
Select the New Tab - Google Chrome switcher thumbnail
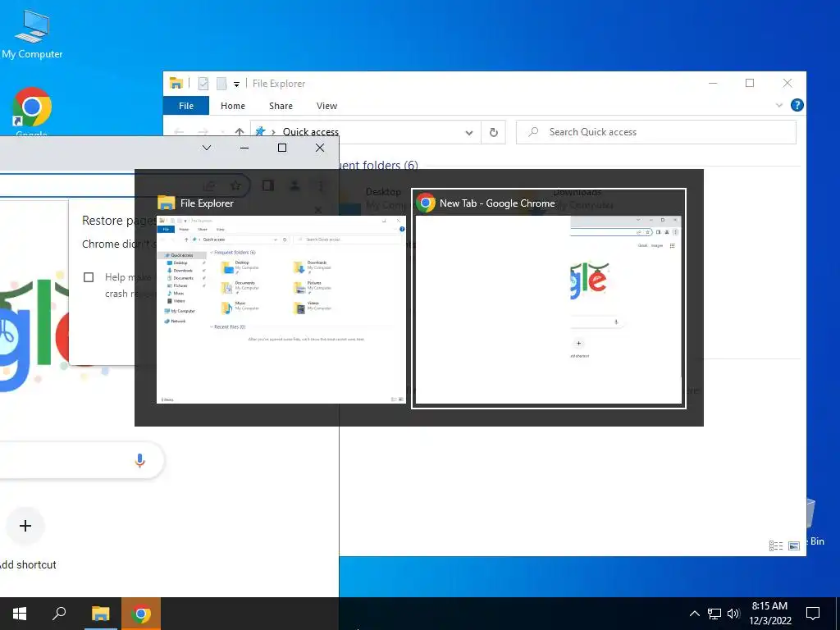click(x=549, y=299)
